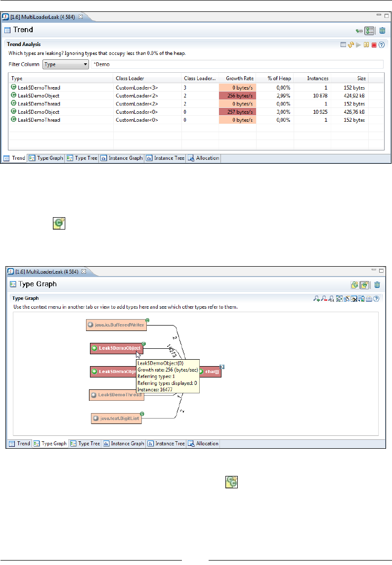
Task: Expand the partially covered Leak$DemoObje node plus icon
Action: pos(94,372)
